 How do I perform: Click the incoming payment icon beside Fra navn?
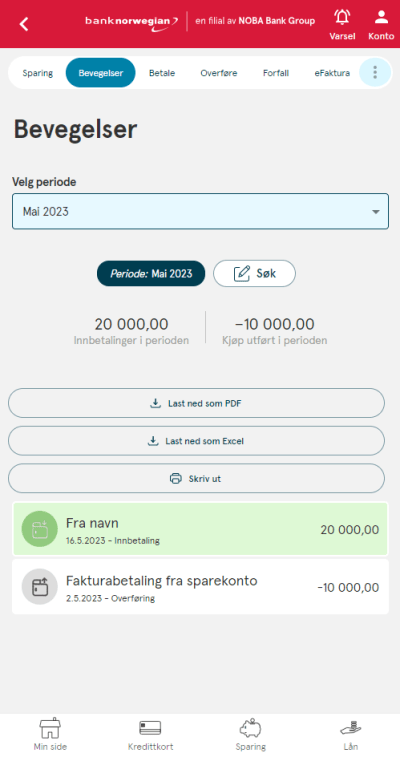click(x=40, y=529)
